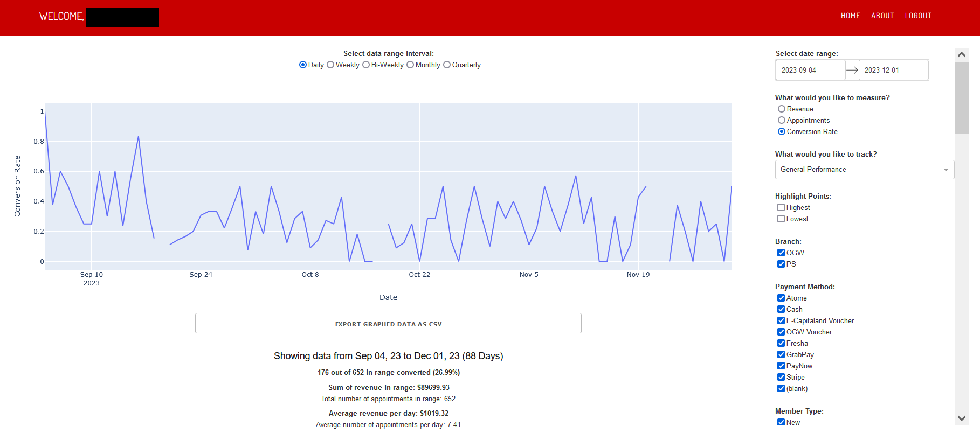The width and height of the screenshot is (980, 433).
Task: Click the Nov 5 x-axis label
Action: coord(529,275)
